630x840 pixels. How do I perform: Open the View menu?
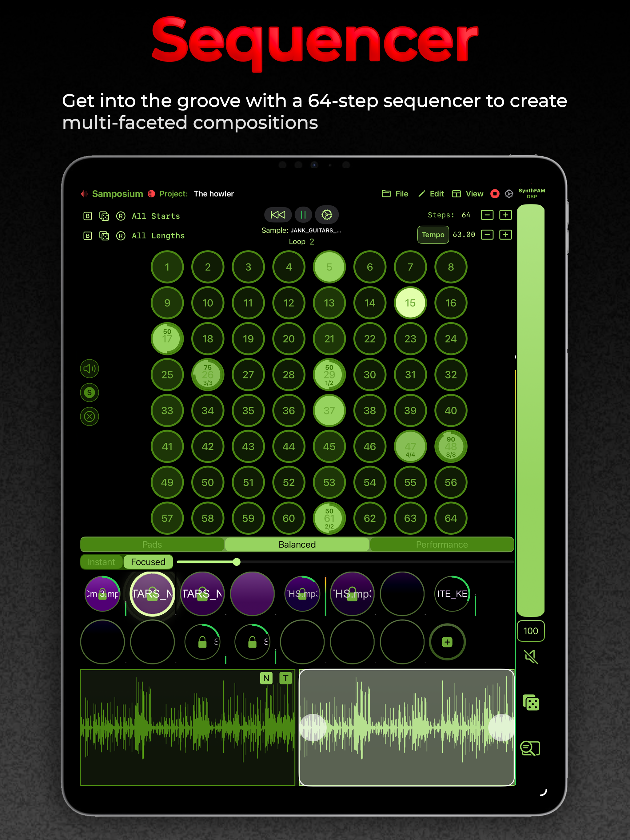click(x=467, y=194)
